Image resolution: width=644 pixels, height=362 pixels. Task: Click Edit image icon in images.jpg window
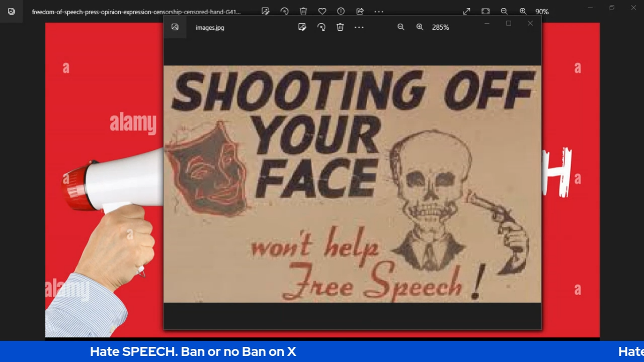(x=302, y=27)
